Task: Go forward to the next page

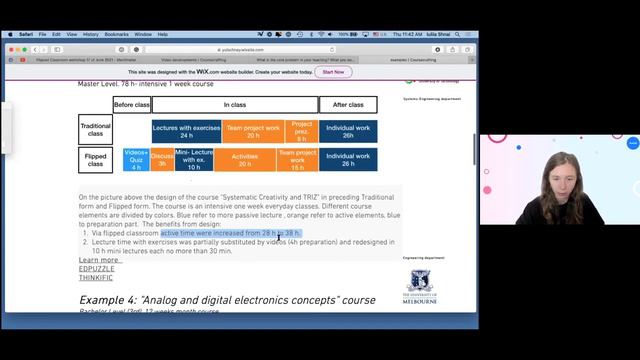Action: click(x=44, y=50)
